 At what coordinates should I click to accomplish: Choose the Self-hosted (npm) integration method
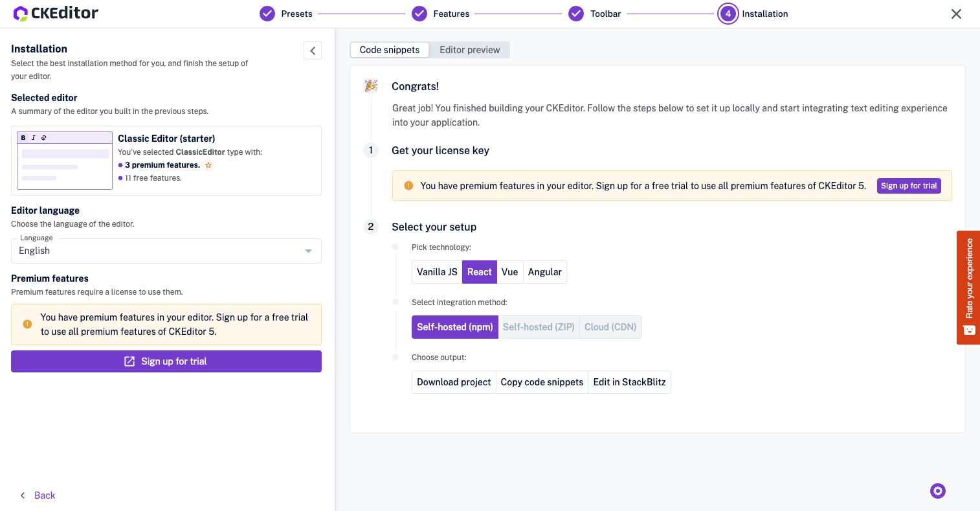click(454, 327)
